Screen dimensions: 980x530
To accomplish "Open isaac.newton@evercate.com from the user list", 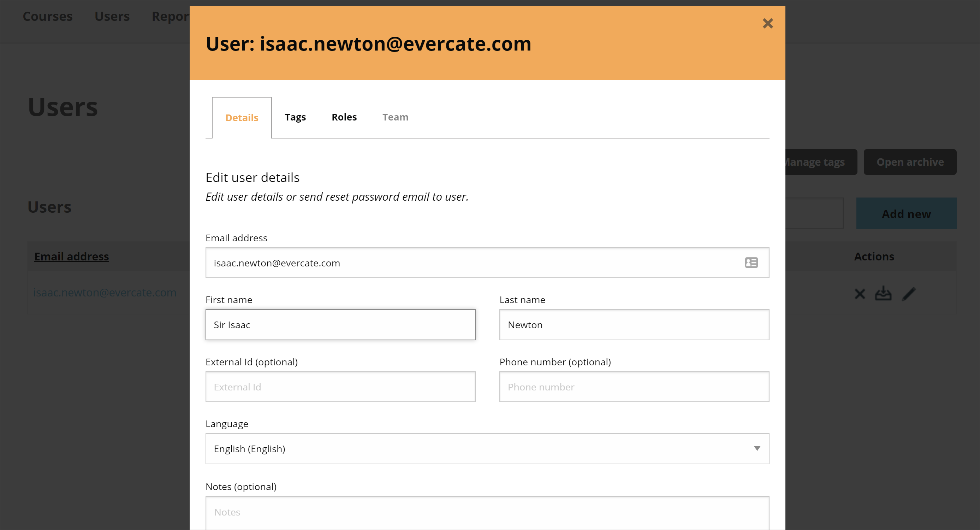I will (x=105, y=293).
